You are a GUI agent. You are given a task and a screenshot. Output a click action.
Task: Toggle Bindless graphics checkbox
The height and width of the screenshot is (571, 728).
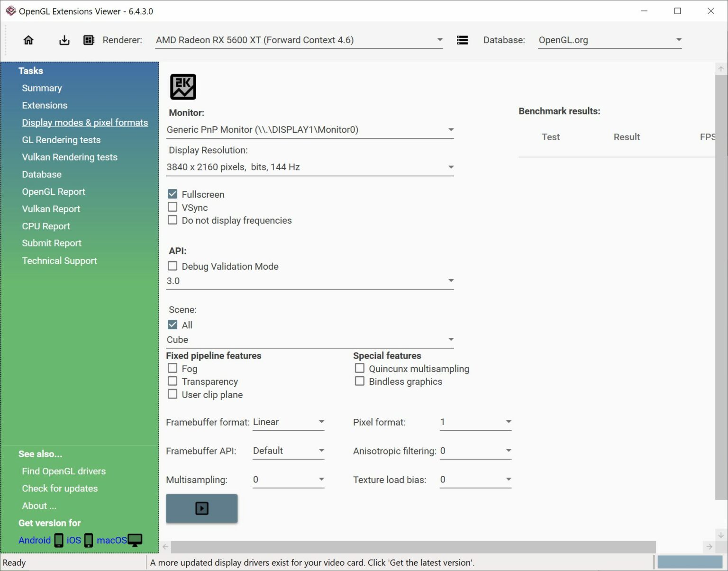point(360,381)
